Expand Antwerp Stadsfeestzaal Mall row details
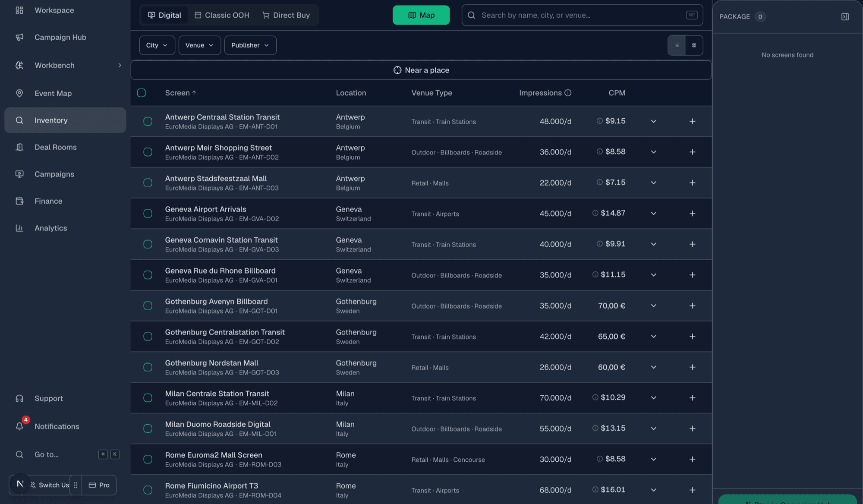This screenshot has width=863, height=504. pyautogui.click(x=653, y=183)
